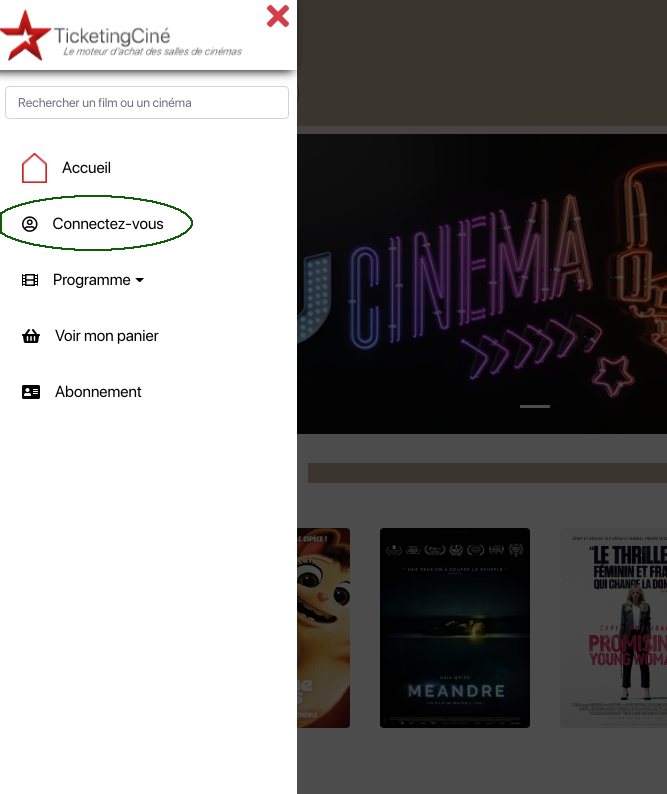Viewport: 667px width, 794px height.
Task: Click the ID card Abonnement icon
Action: point(31,392)
